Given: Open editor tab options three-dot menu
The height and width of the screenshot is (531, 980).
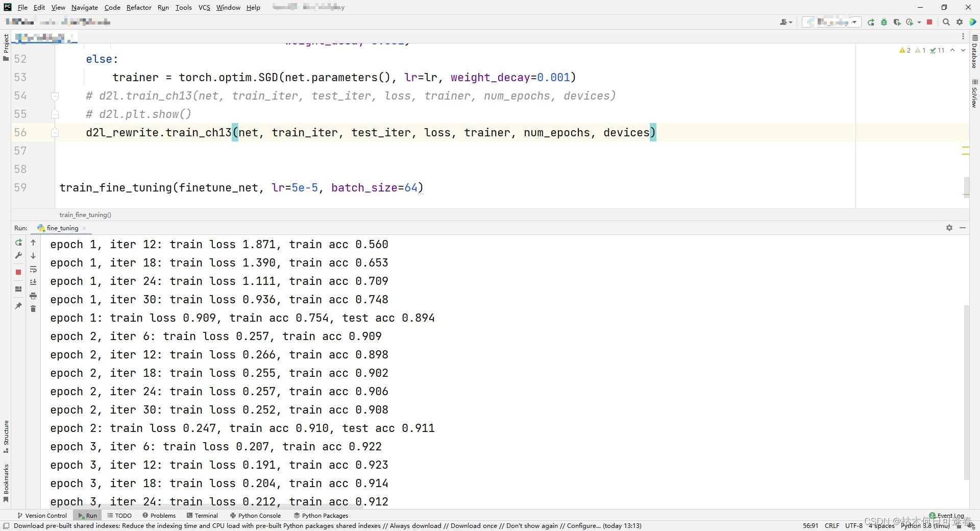Looking at the screenshot, I should pyautogui.click(x=963, y=37).
